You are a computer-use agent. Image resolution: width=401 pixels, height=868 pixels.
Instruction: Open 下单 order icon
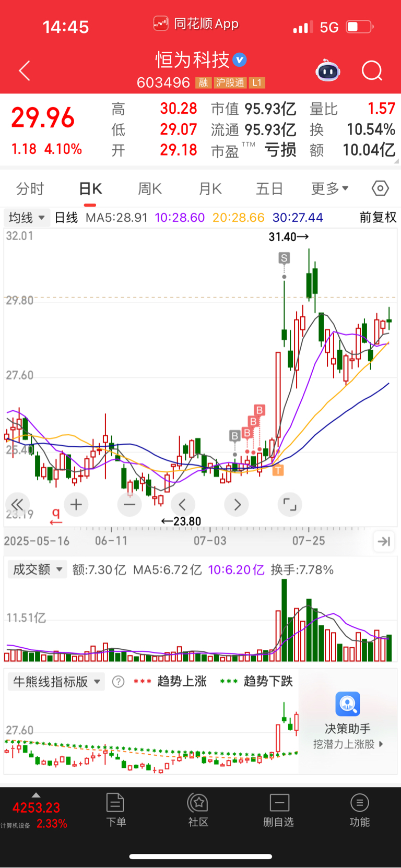tap(115, 810)
